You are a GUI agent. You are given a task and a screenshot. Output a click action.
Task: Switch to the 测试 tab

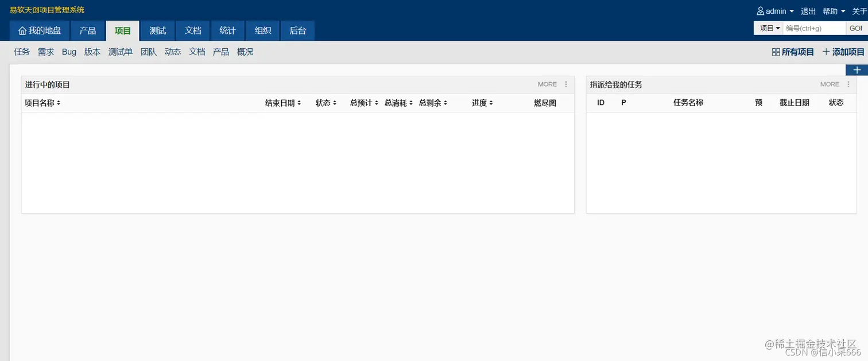coord(158,31)
